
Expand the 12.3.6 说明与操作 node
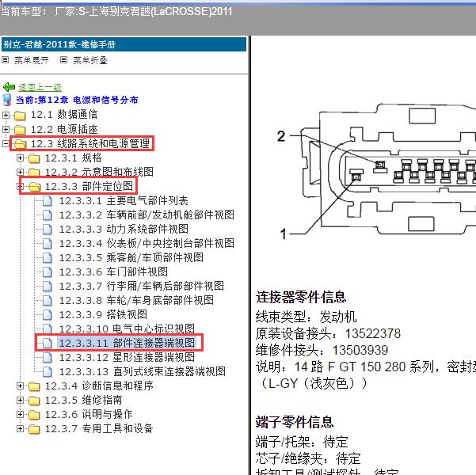pyautogui.click(x=20, y=414)
